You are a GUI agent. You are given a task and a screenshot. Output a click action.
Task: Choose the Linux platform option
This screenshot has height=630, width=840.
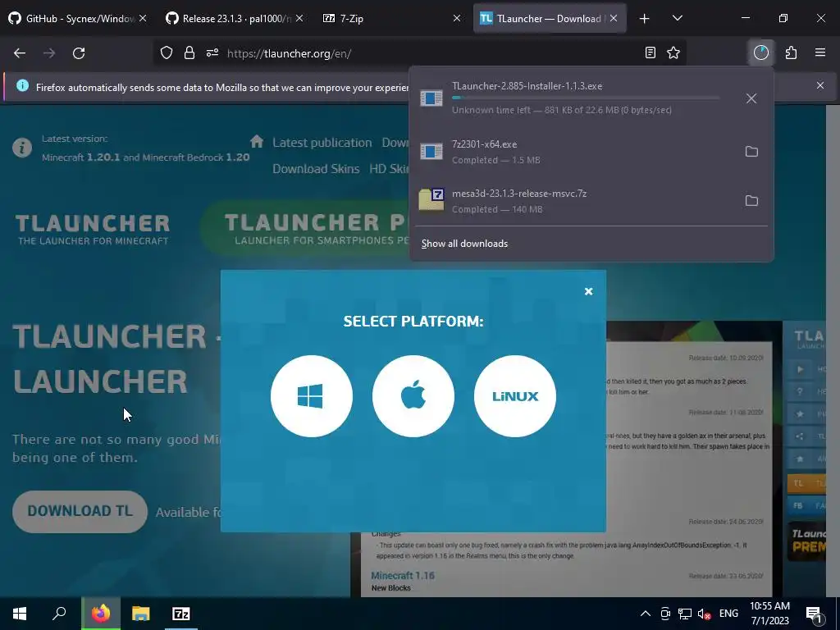(515, 396)
